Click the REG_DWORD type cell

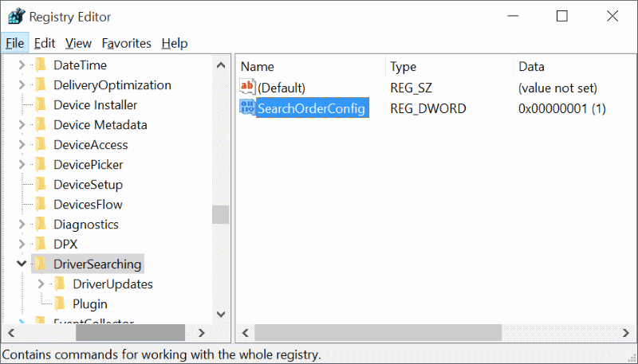click(428, 108)
